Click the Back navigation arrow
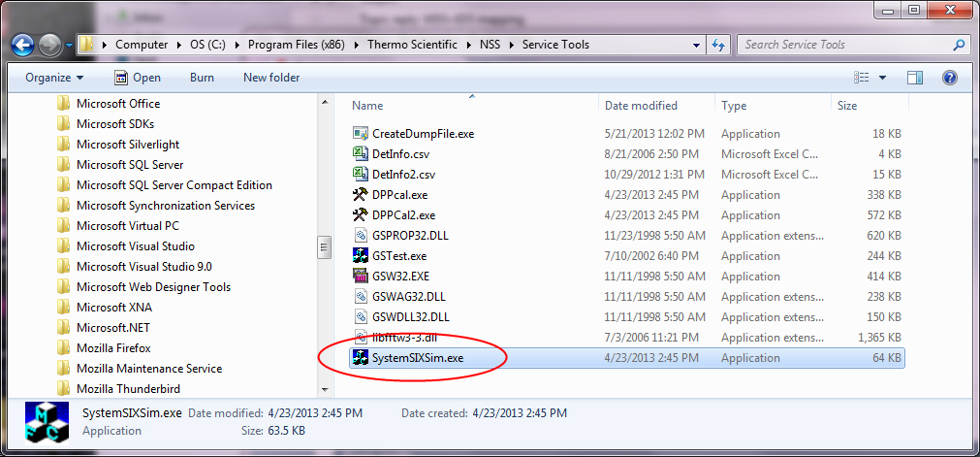 coord(23,45)
